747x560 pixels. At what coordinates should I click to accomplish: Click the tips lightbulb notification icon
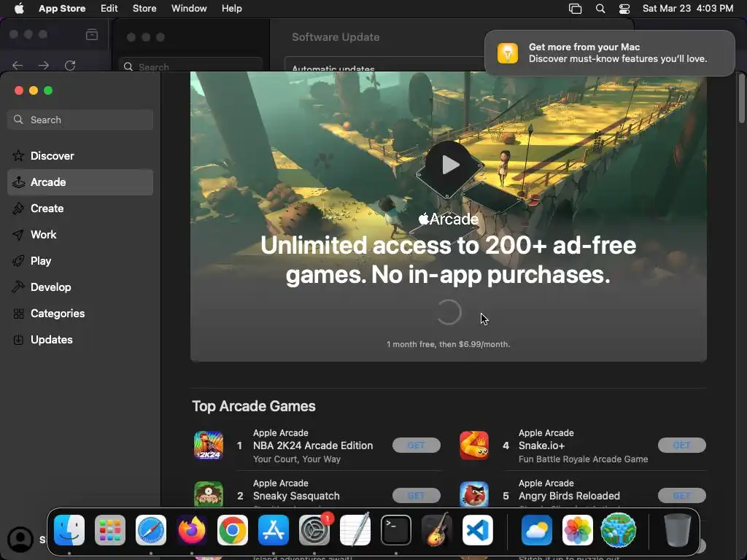508,52
